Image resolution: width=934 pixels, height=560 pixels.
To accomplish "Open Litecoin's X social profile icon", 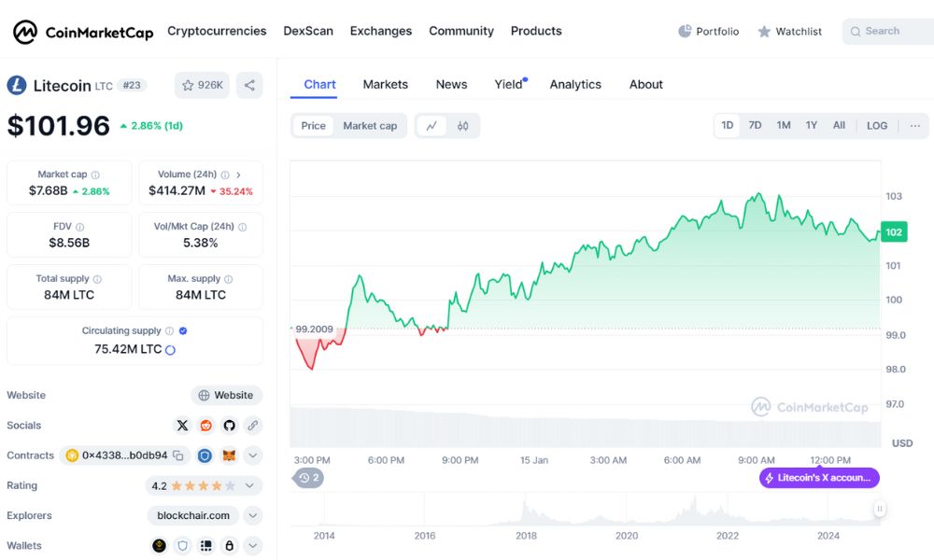I will coord(182,426).
